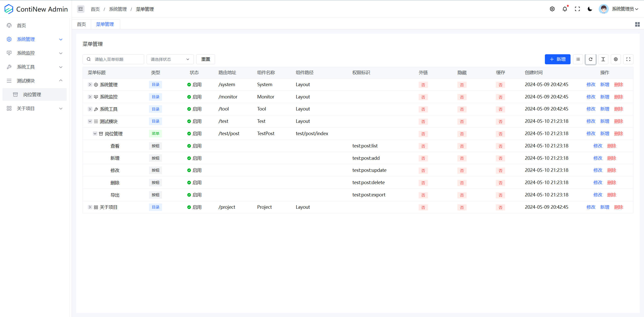Click 删除 for the 查看 button row
The width and height of the screenshot is (644, 317).
coord(612,146)
